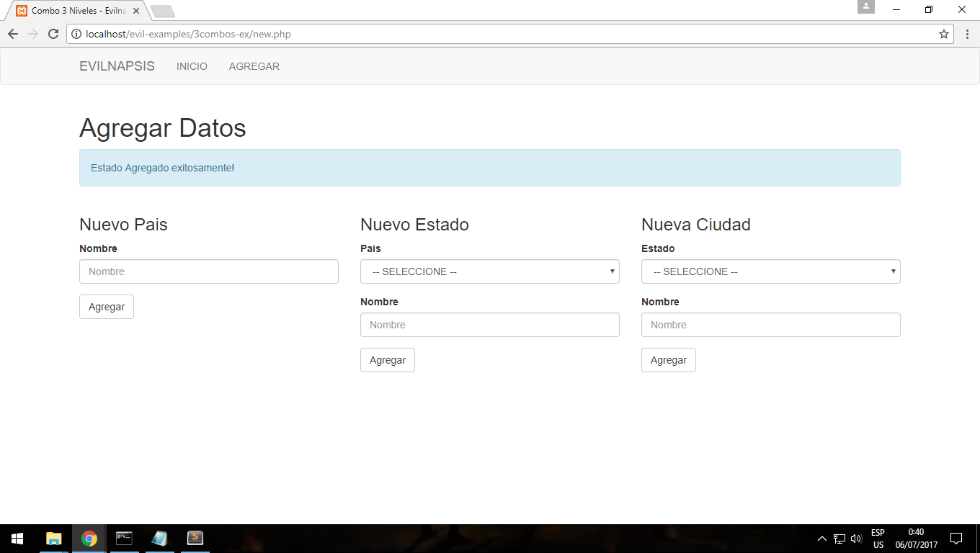Viewport: 980px width, 553px height.
Task: Click the Agregar Datos heading
Action: click(163, 128)
